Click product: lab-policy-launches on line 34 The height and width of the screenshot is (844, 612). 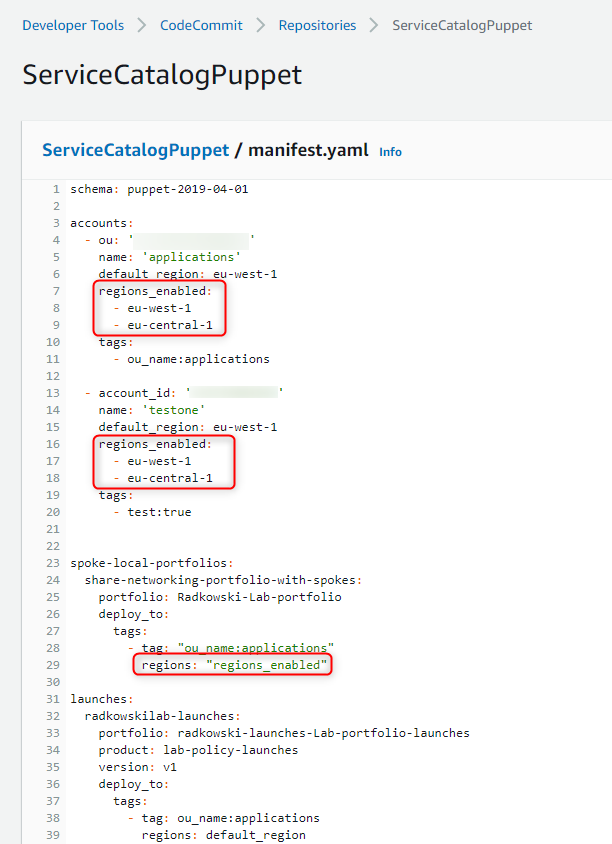point(198,750)
